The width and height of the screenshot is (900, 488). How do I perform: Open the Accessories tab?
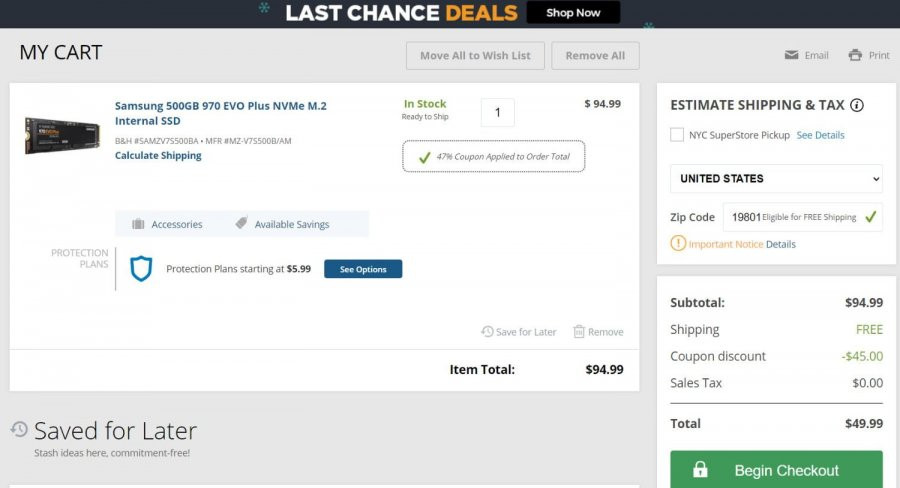pos(168,224)
